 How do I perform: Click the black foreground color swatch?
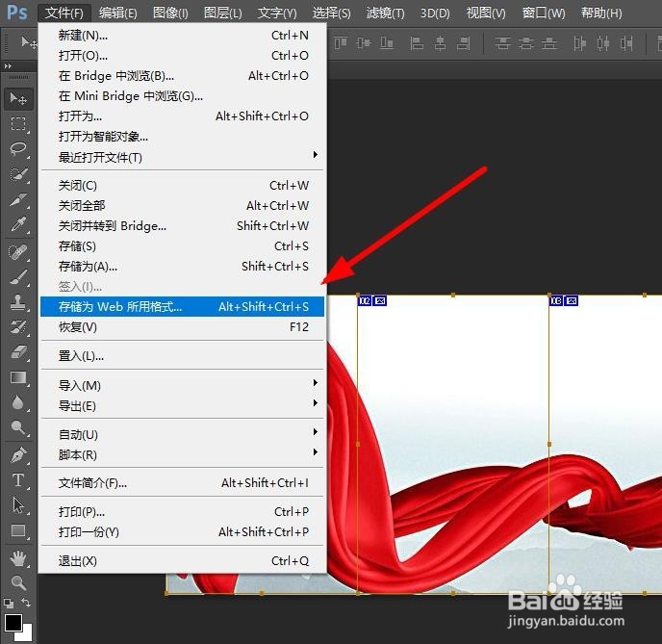pyautogui.click(x=13, y=623)
